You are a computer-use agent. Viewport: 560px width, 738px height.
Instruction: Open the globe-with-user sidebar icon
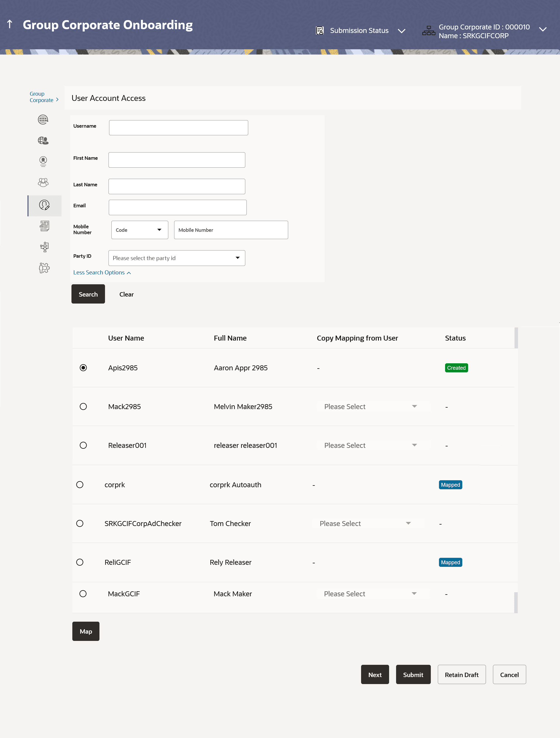click(43, 141)
